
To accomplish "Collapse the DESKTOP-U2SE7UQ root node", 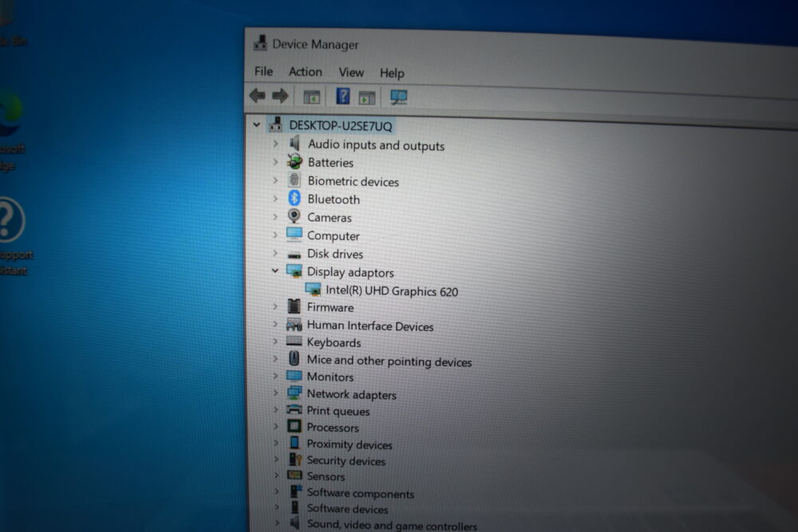I will pos(257,124).
